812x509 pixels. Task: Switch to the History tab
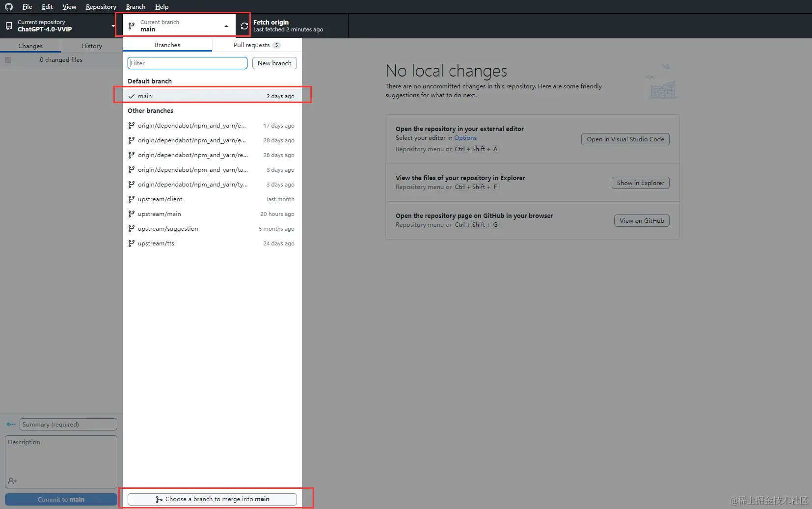click(x=92, y=46)
